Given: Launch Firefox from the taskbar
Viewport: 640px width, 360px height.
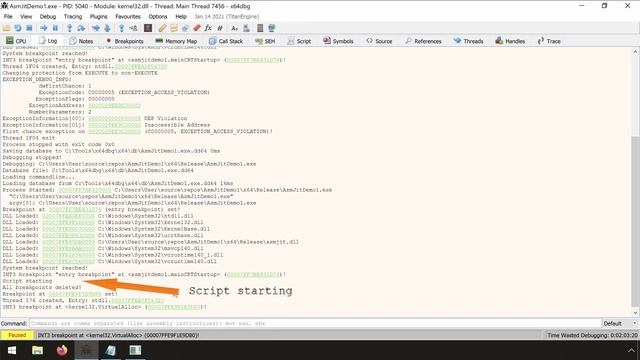Looking at the screenshot, I should tap(62, 350).
